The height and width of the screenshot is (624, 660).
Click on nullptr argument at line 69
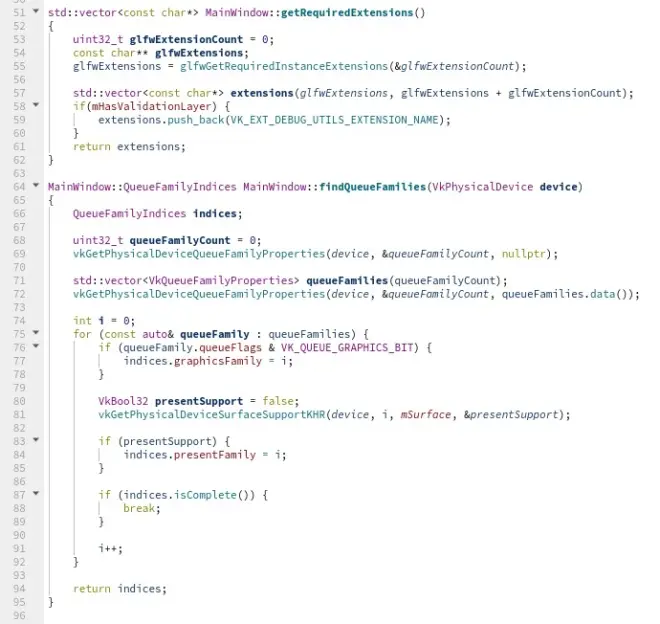524,254
